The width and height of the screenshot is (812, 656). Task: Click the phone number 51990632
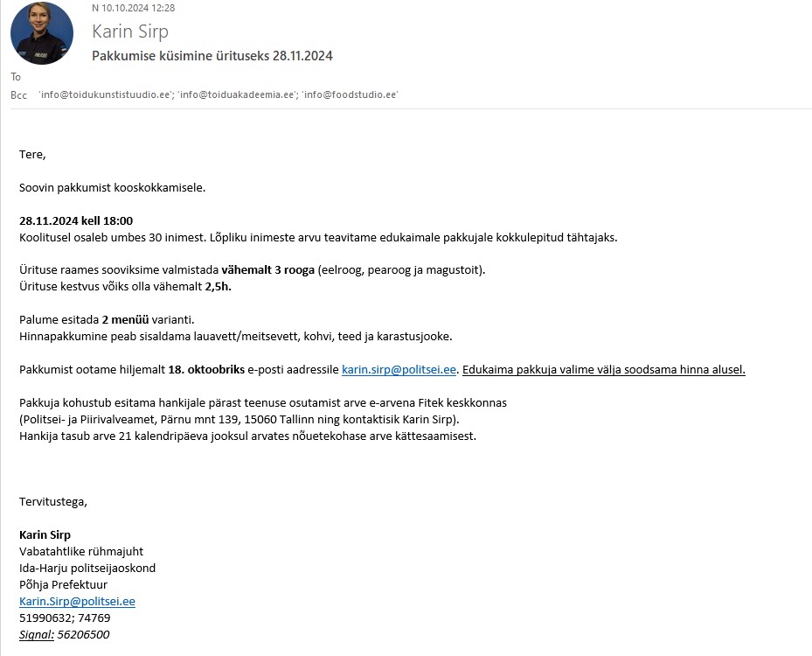(45, 618)
